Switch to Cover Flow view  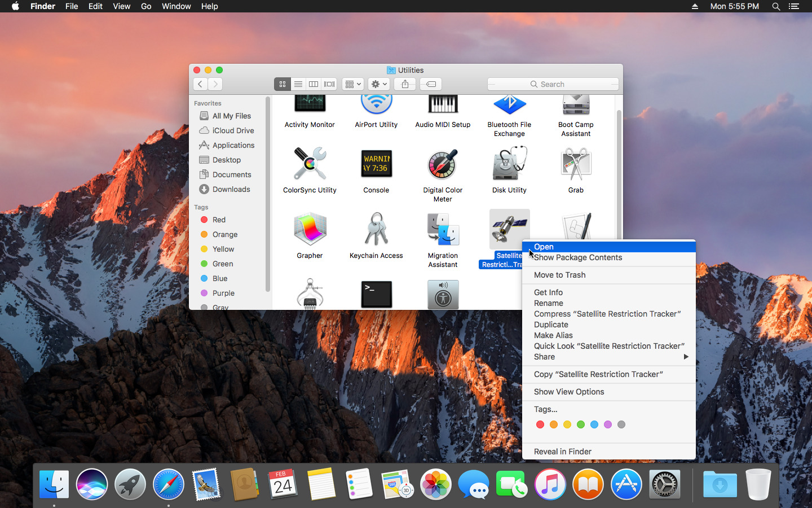coord(329,84)
